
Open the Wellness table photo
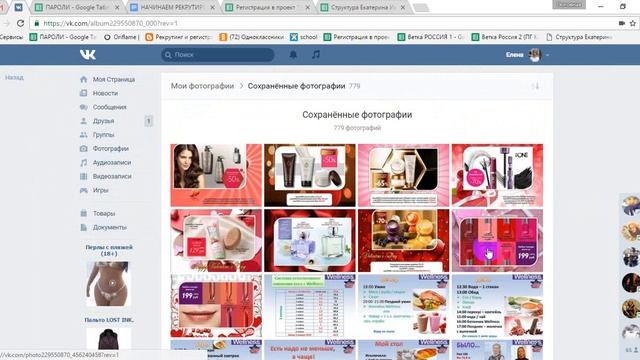pos(310,306)
